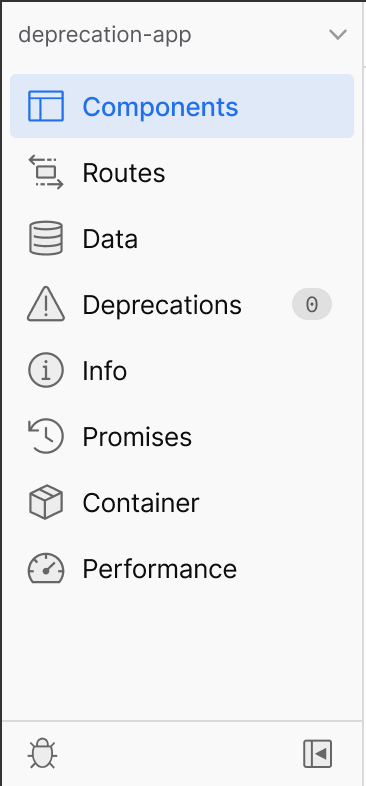Click the Container box icon
The height and width of the screenshot is (786, 366).
tap(46, 502)
